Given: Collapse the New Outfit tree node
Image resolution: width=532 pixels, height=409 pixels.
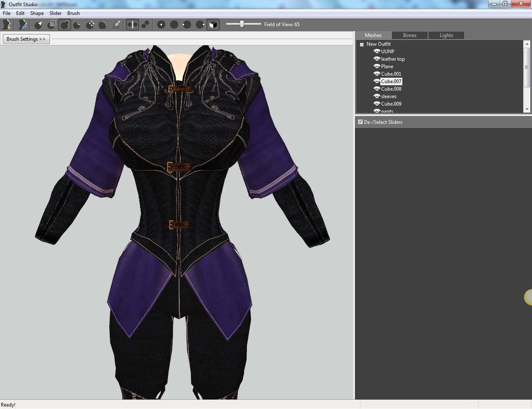Looking at the screenshot, I should click(362, 44).
